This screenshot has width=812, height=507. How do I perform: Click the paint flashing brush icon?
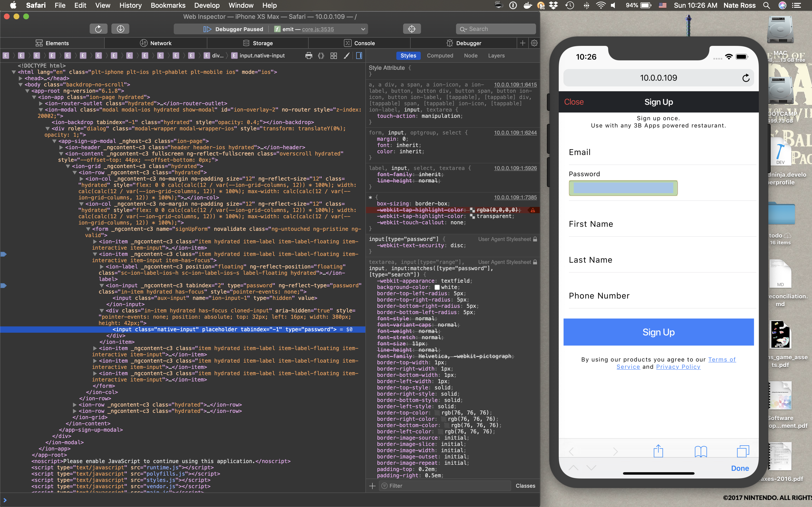click(347, 56)
